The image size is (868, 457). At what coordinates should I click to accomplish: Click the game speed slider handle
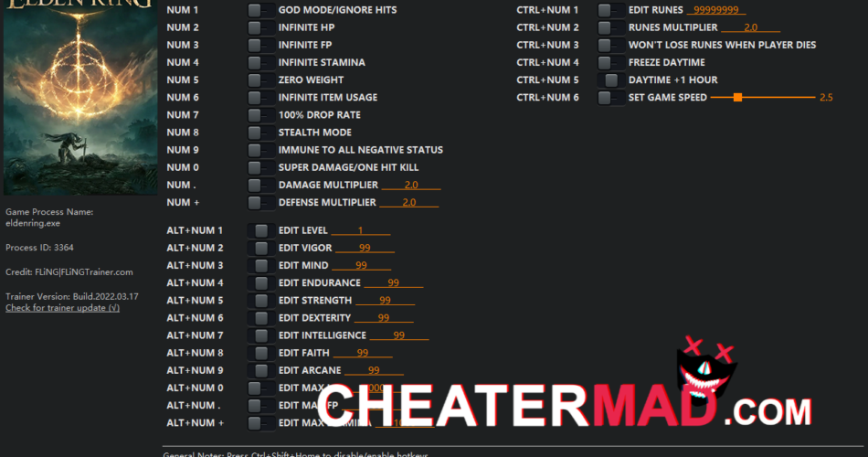coord(737,98)
